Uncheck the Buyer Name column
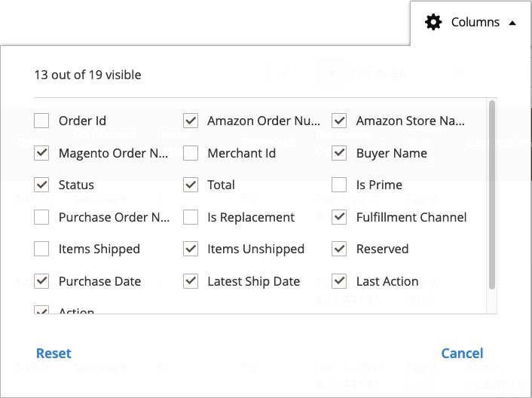This screenshot has height=398, width=532. click(339, 153)
